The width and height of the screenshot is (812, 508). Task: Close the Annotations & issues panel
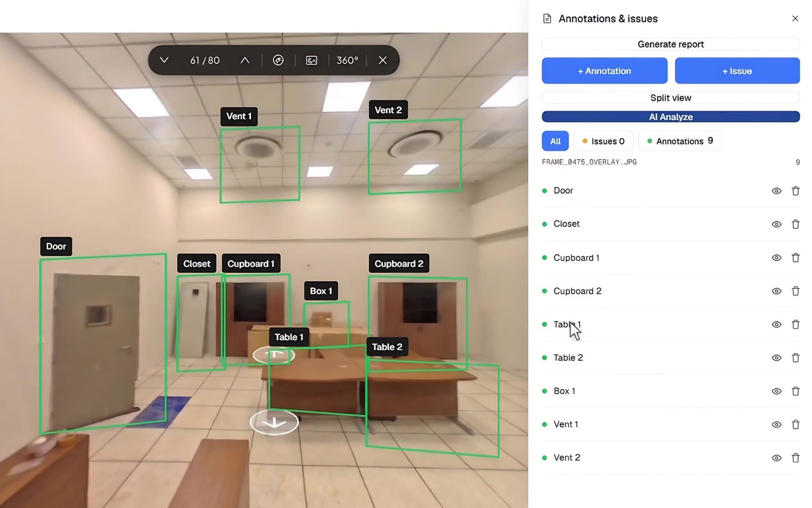pos(795,18)
